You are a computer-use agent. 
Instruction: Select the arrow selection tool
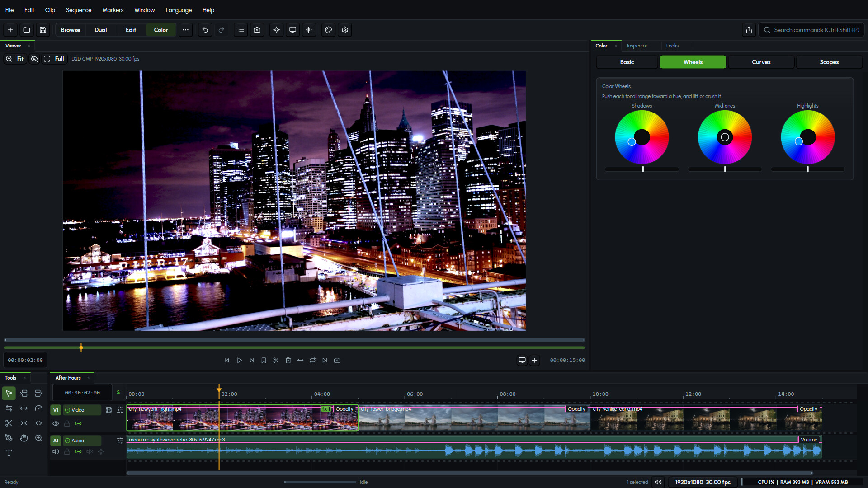[x=9, y=393]
